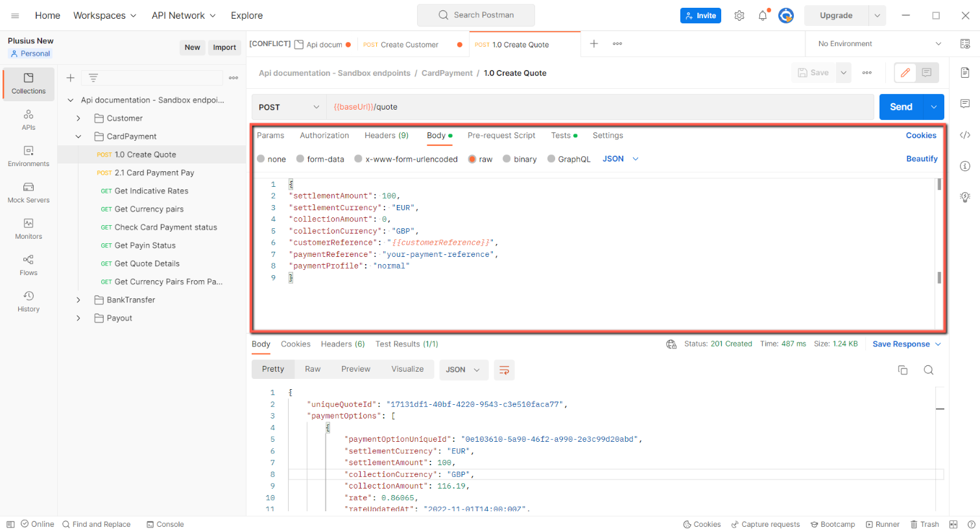Open Environments in the sidebar
Screen dimensions: 980x532
point(29,156)
